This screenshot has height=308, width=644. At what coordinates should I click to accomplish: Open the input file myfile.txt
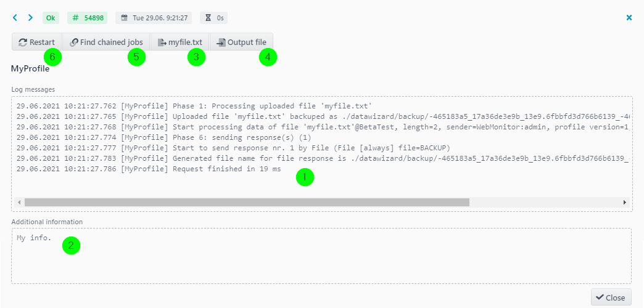pos(180,42)
